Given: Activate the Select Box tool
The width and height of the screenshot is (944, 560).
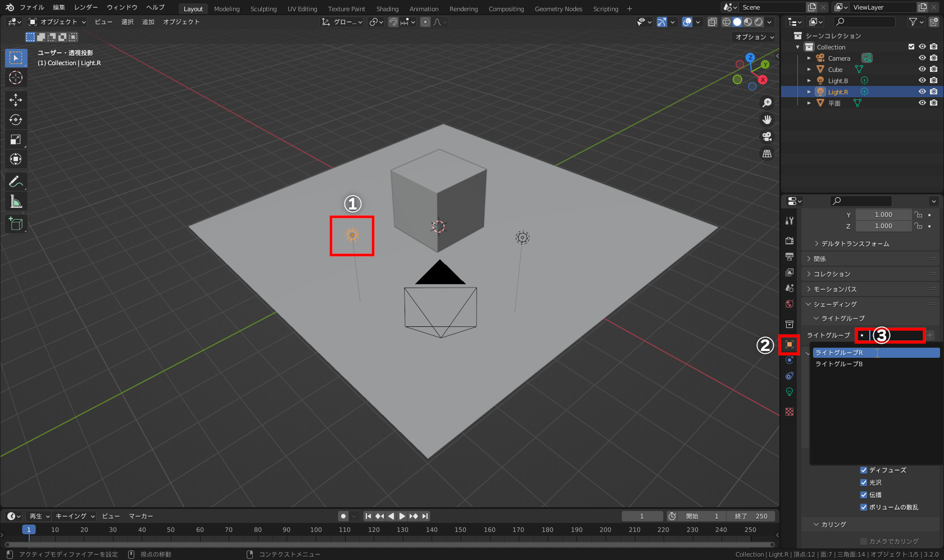Looking at the screenshot, I should click(x=16, y=58).
